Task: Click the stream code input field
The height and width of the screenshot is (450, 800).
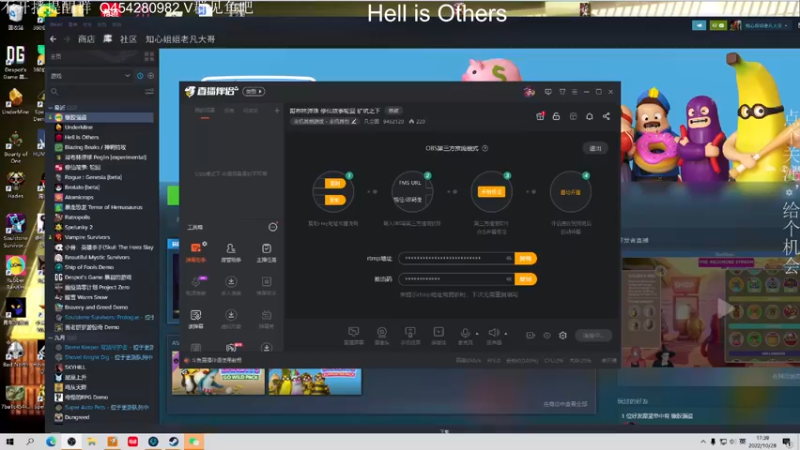Action: (x=457, y=279)
